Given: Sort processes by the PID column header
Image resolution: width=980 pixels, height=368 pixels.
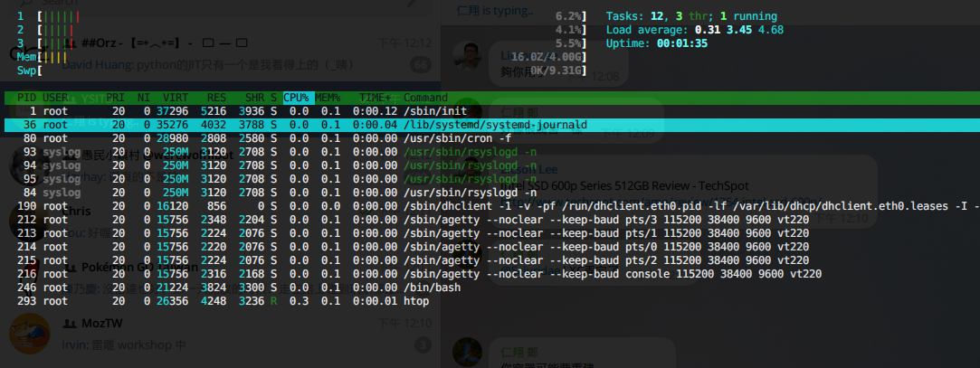Looking at the screenshot, I should [x=26, y=98].
